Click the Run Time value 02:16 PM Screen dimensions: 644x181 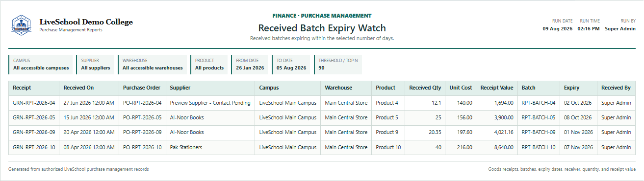click(589, 29)
